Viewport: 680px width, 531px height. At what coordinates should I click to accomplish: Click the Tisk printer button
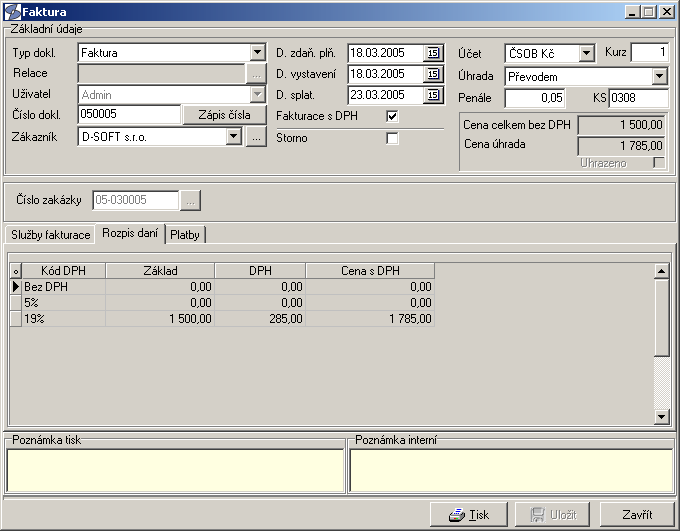(469, 515)
